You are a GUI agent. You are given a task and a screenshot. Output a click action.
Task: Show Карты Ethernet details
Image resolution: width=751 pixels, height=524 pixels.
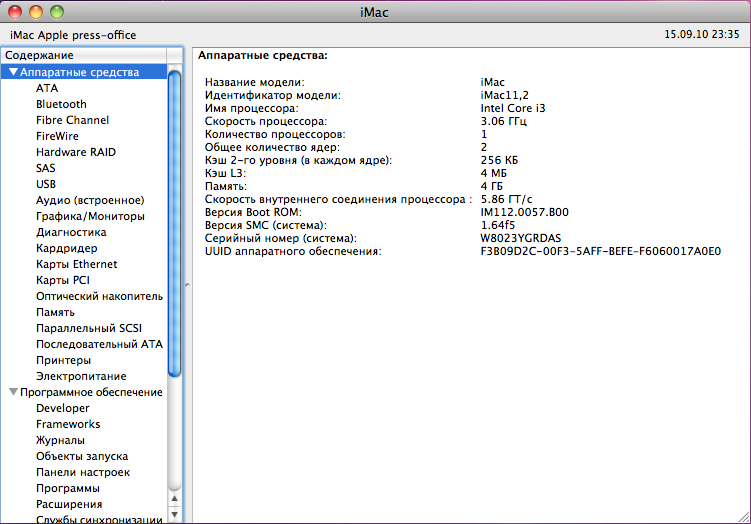click(x=77, y=264)
